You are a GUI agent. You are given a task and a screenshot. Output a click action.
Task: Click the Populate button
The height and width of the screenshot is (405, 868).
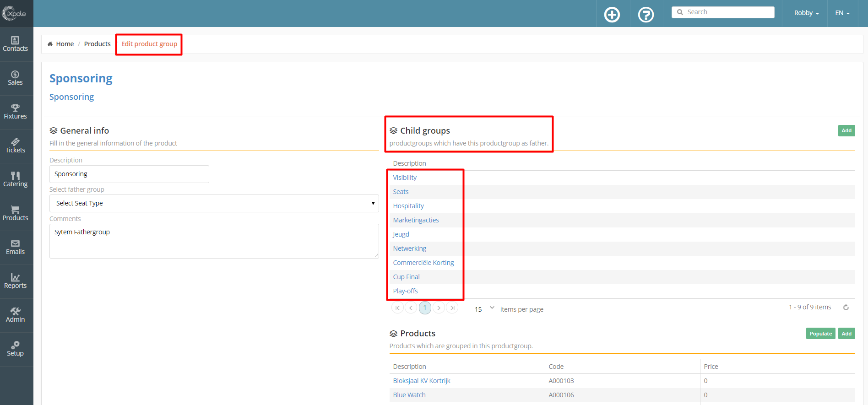tap(820, 334)
